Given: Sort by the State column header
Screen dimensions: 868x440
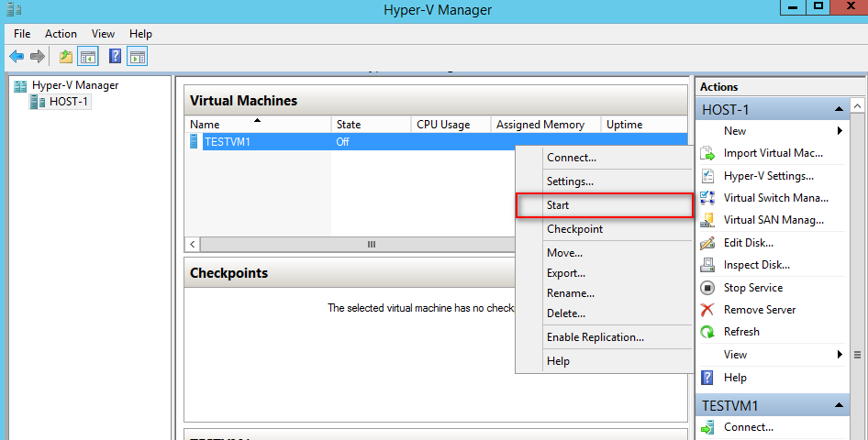Looking at the screenshot, I should click(x=371, y=125).
